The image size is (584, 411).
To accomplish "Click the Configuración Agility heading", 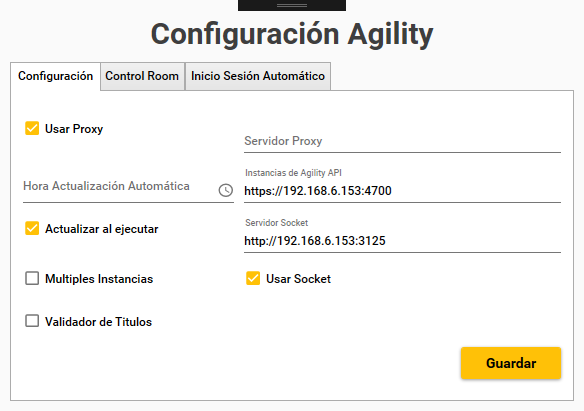I will (292, 35).
